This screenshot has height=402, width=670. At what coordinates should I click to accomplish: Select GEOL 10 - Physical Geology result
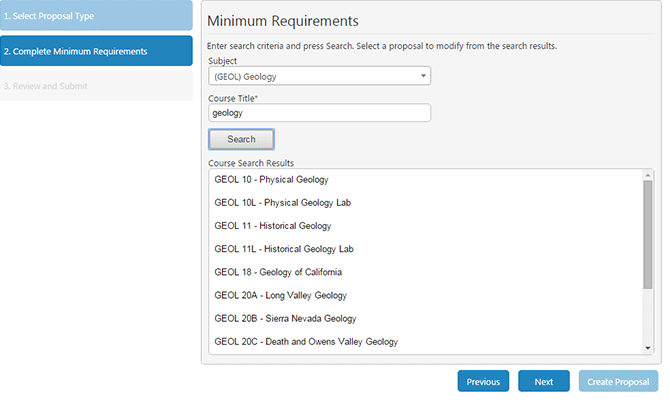[x=271, y=180]
